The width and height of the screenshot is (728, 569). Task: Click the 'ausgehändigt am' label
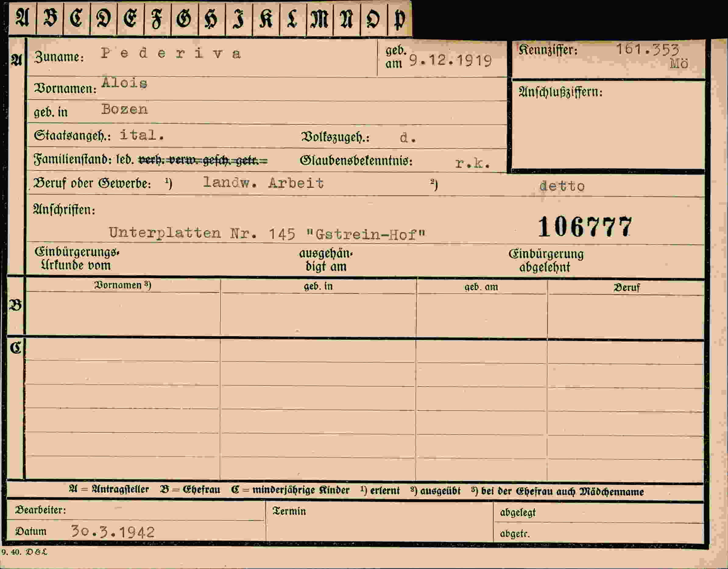pos(326,260)
